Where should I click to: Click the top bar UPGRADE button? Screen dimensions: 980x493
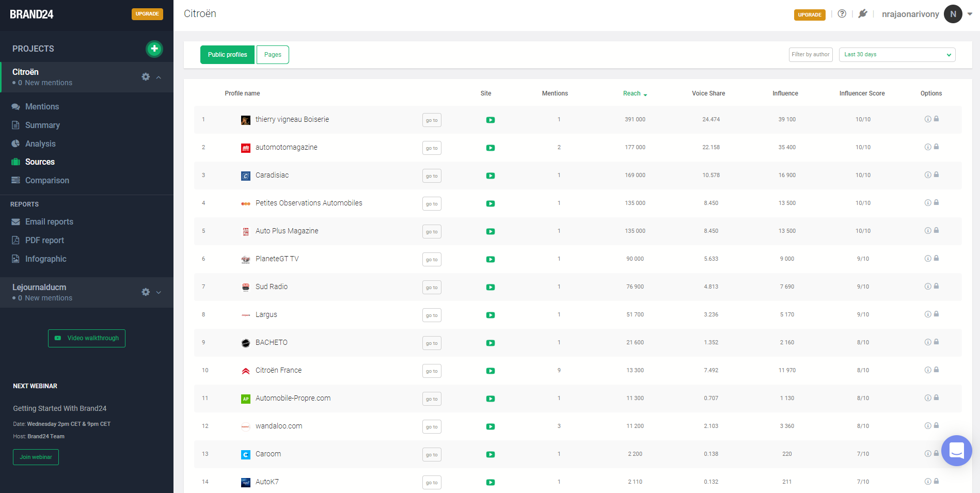[810, 14]
